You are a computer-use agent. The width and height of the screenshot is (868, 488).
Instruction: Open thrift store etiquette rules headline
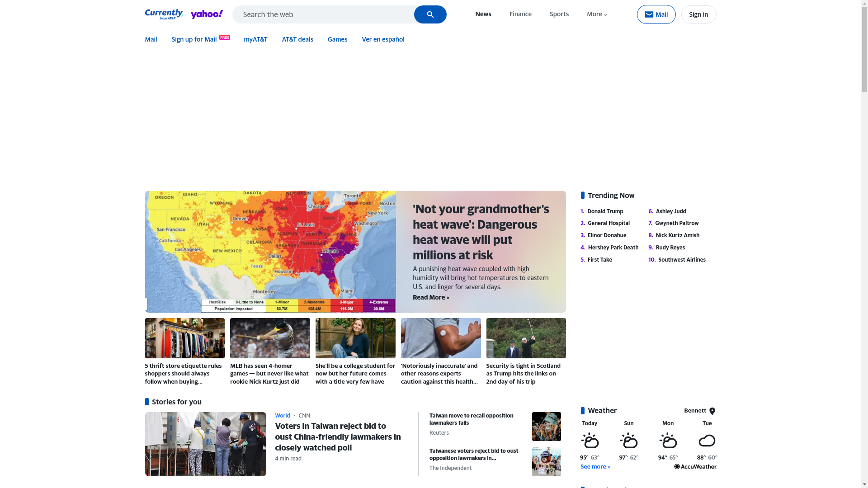pos(184,374)
